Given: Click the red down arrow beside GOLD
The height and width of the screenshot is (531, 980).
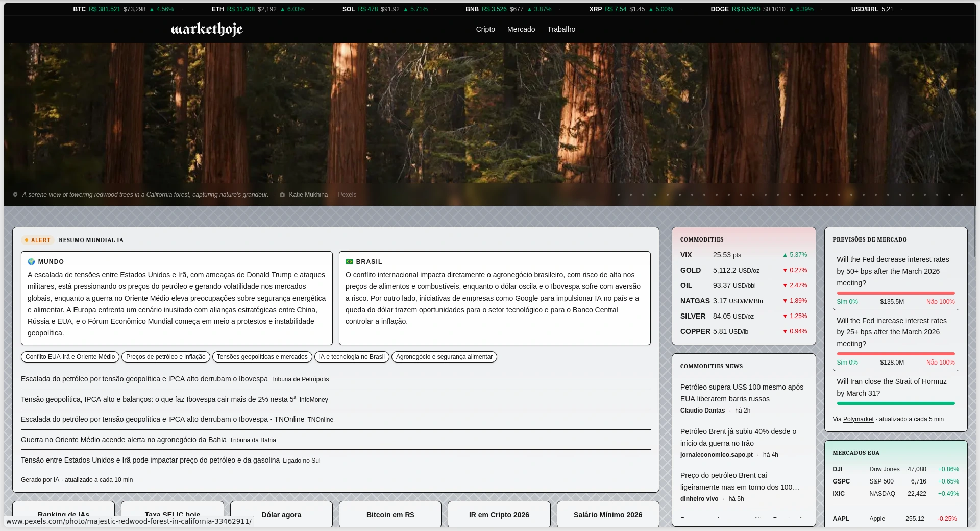Looking at the screenshot, I should click(x=785, y=270).
